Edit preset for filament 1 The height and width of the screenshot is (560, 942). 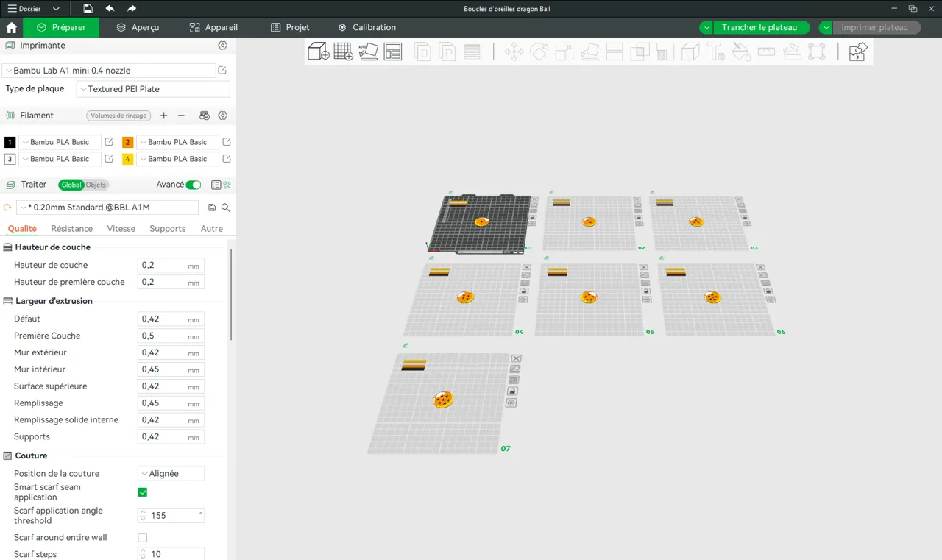click(x=109, y=142)
